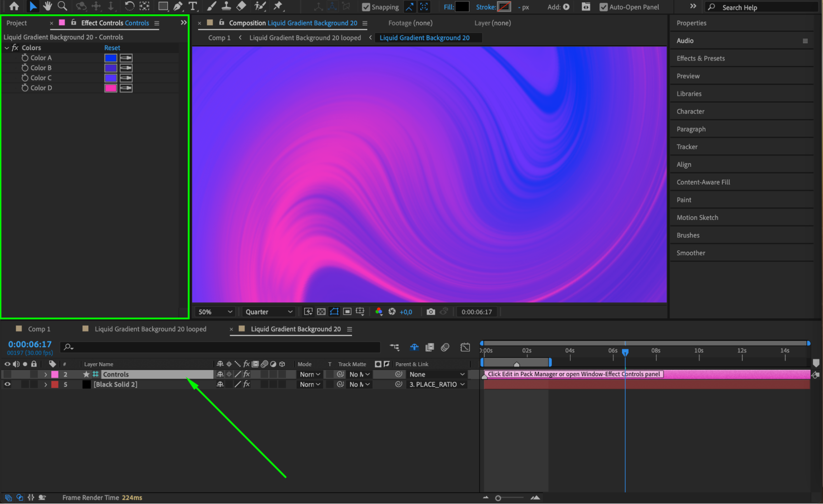Viewport: 823px width, 504px height.
Task: Select the Eraser tool
Action: tap(242, 6)
